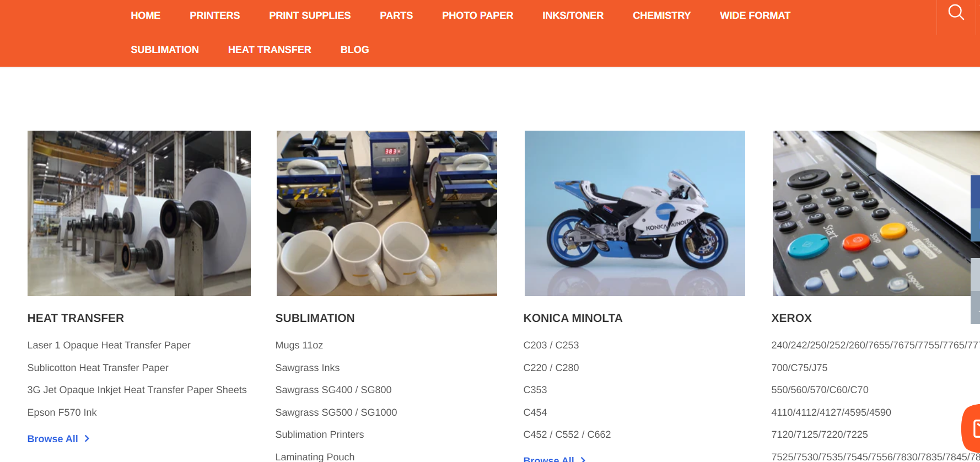This screenshot has width=980, height=462.
Task: Click the paper rolls Heat Transfer image
Action: 139,213
